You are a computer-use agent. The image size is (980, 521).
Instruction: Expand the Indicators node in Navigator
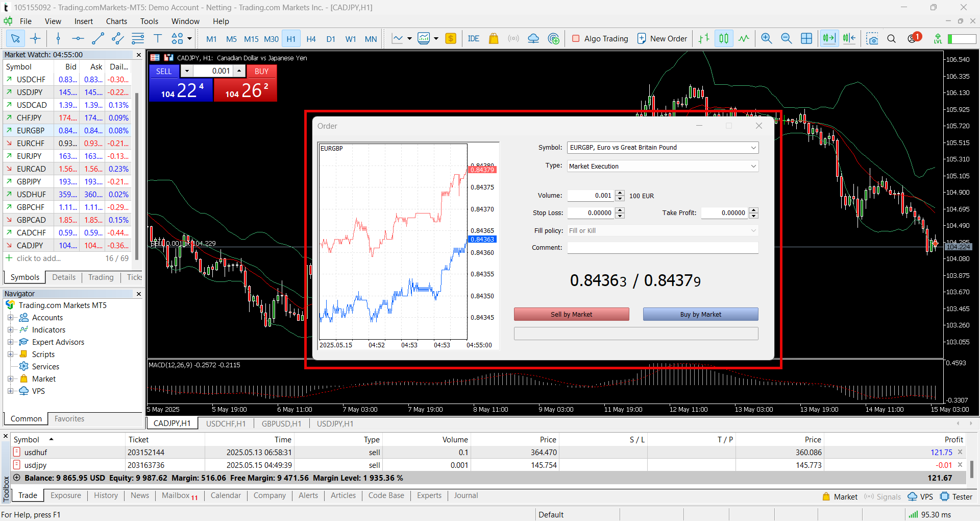pos(10,329)
